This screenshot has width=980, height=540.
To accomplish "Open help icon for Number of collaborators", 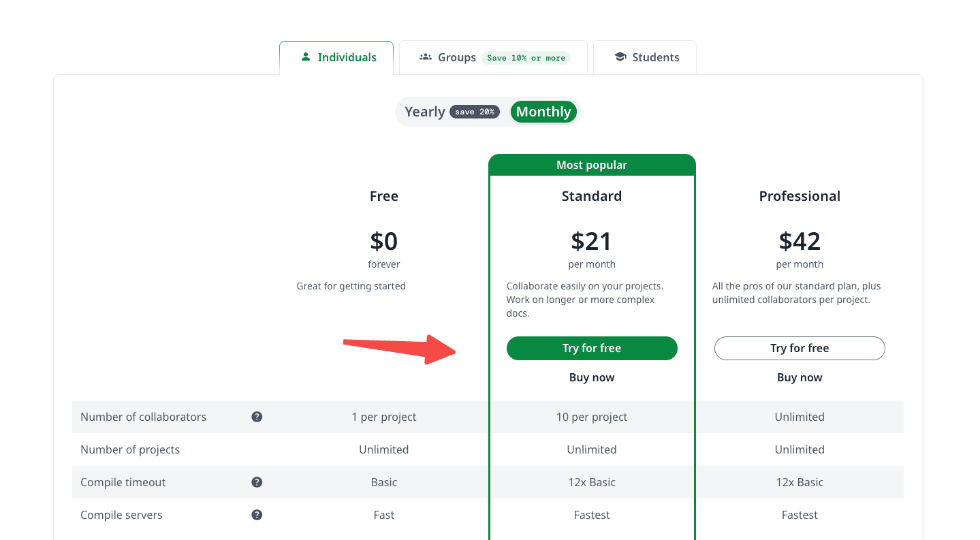I will (x=257, y=417).
